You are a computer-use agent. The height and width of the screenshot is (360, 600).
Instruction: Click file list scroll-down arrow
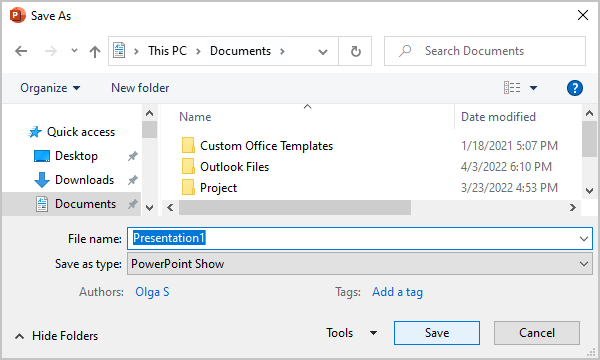click(589, 191)
